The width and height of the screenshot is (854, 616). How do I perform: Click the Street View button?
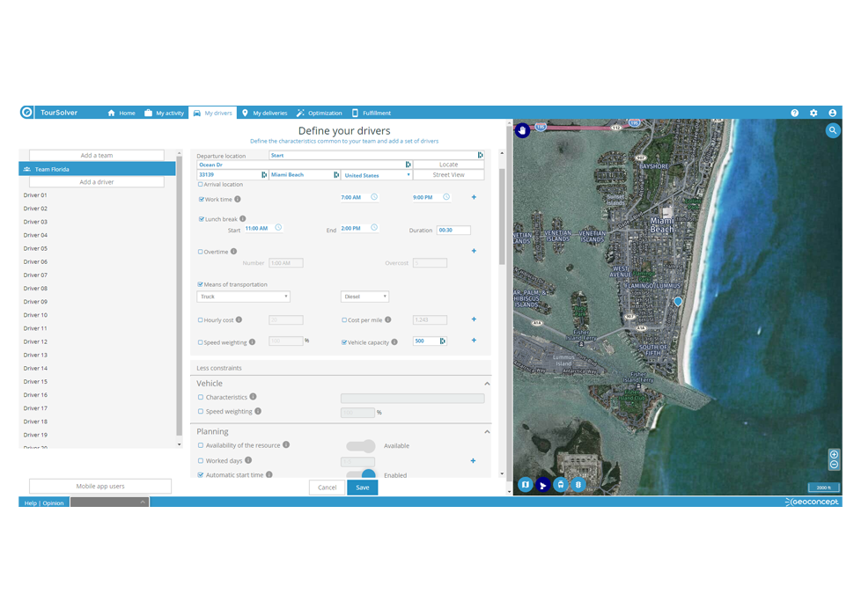(x=449, y=174)
